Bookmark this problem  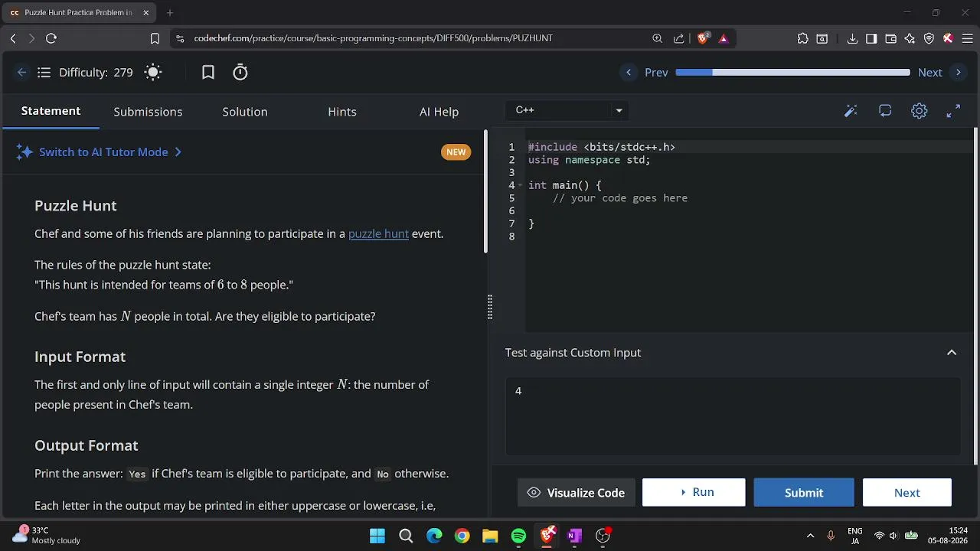click(207, 73)
